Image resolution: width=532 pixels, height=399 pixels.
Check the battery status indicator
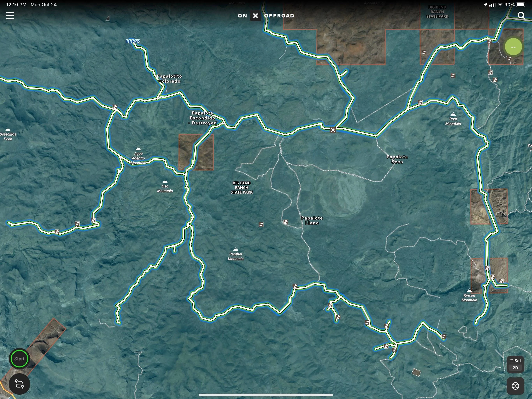click(x=521, y=4)
